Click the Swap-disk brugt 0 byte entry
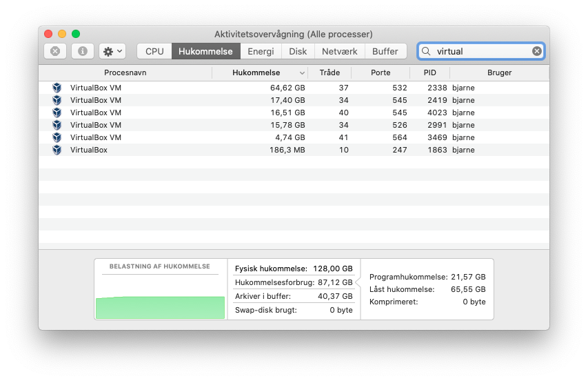The height and width of the screenshot is (381, 588). pyautogui.click(x=294, y=310)
